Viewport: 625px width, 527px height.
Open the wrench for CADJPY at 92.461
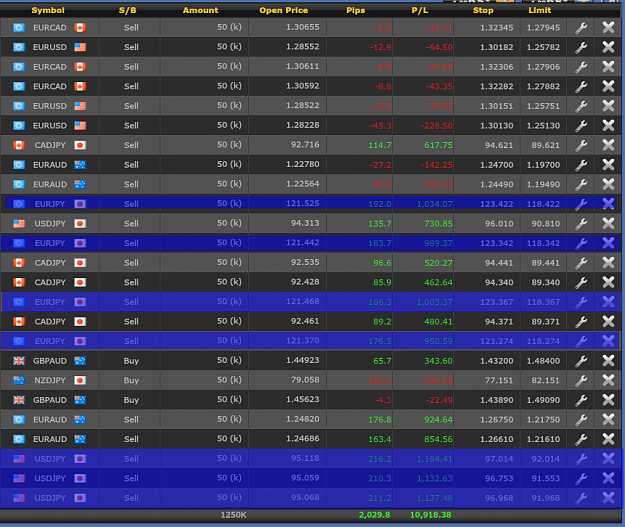tap(581, 321)
